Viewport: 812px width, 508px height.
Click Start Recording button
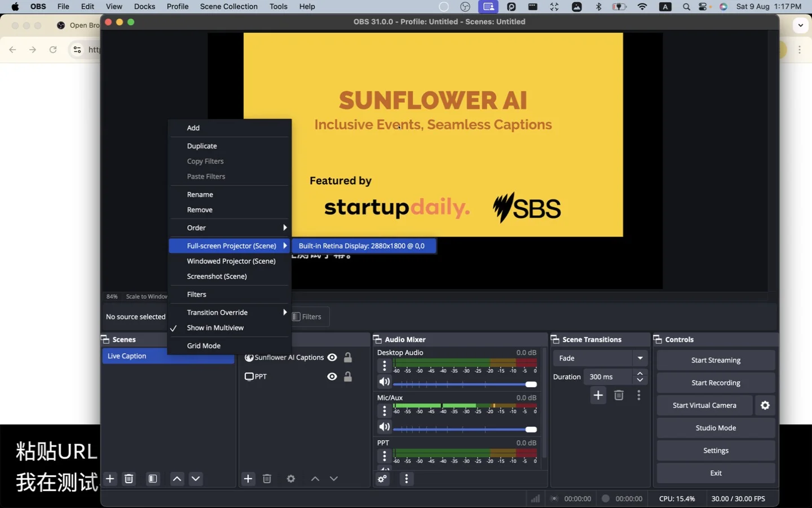[716, 383]
